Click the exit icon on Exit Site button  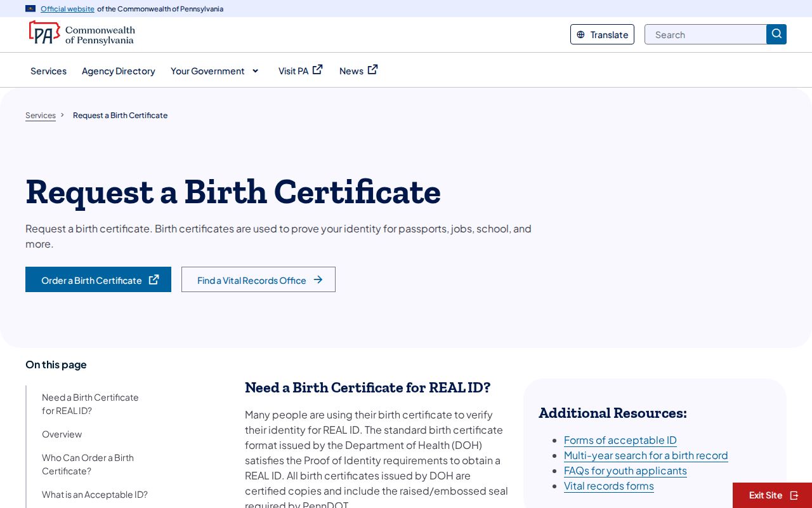click(794, 495)
